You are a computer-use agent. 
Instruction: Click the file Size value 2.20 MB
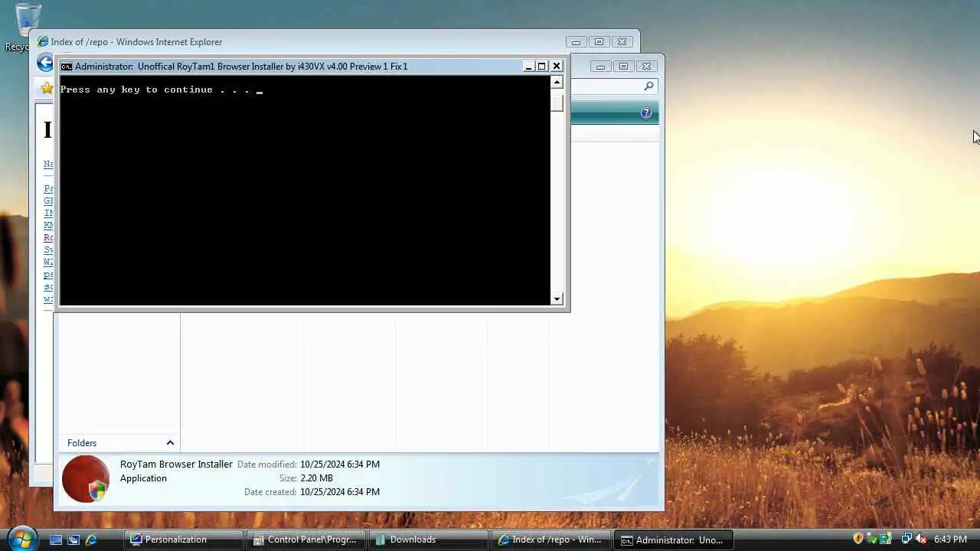point(316,478)
